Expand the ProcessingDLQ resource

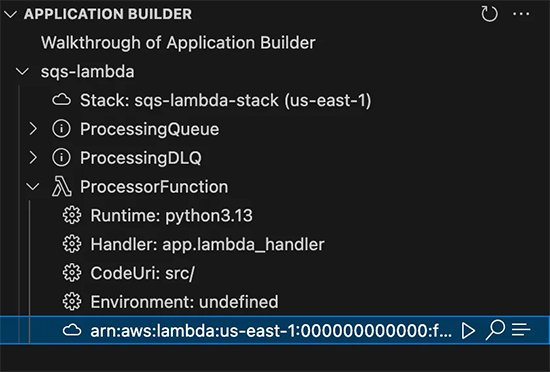coord(33,158)
